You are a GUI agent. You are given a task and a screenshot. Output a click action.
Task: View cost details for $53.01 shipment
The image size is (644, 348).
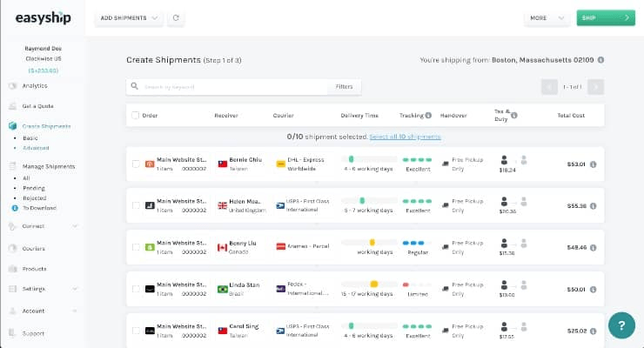pos(593,164)
